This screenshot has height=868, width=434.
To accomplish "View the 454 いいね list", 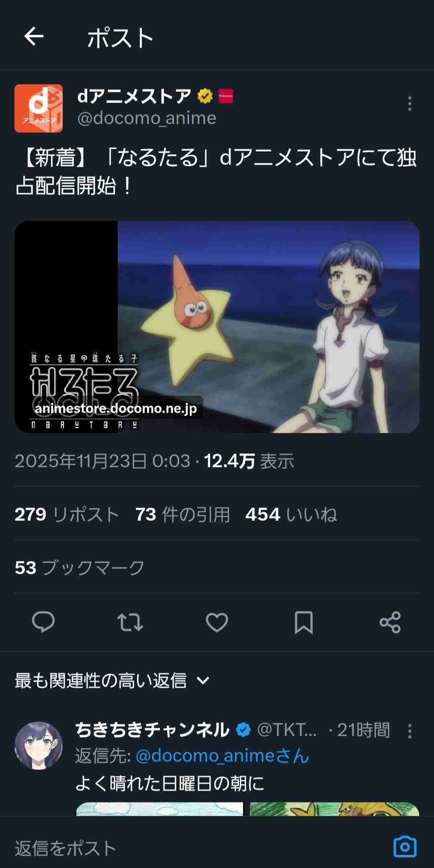I will (x=291, y=514).
